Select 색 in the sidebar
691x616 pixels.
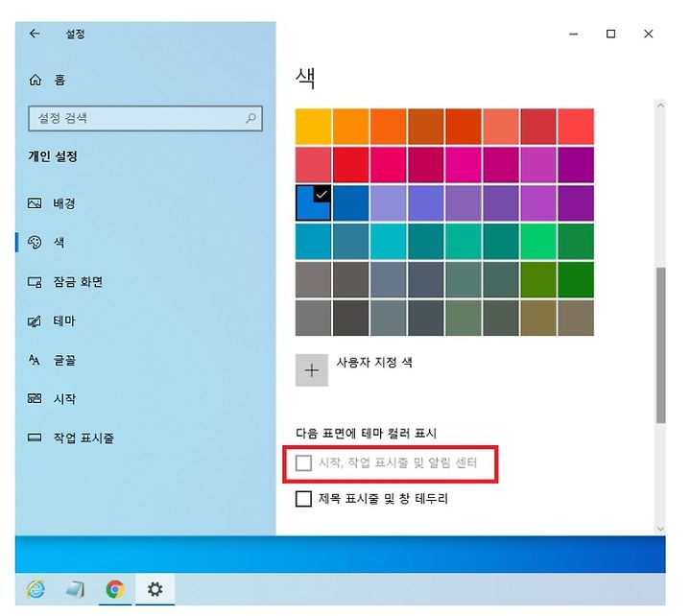tap(60, 243)
